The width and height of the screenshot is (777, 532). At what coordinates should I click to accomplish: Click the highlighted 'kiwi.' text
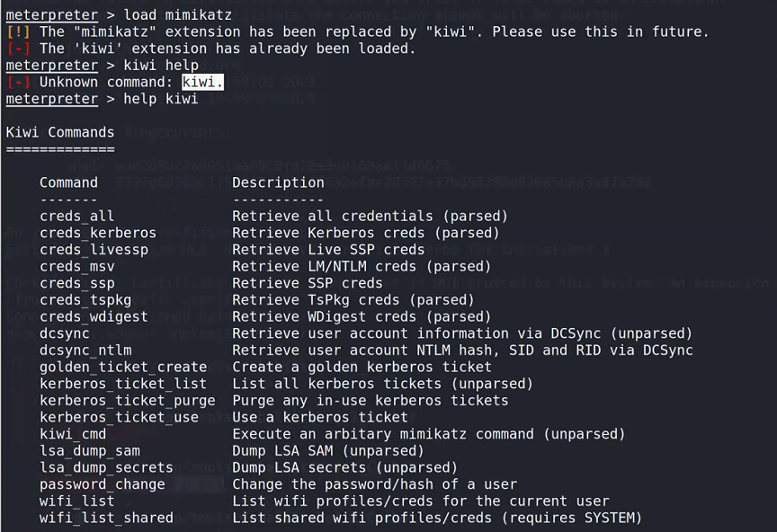pyautogui.click(x=202, y=83)
